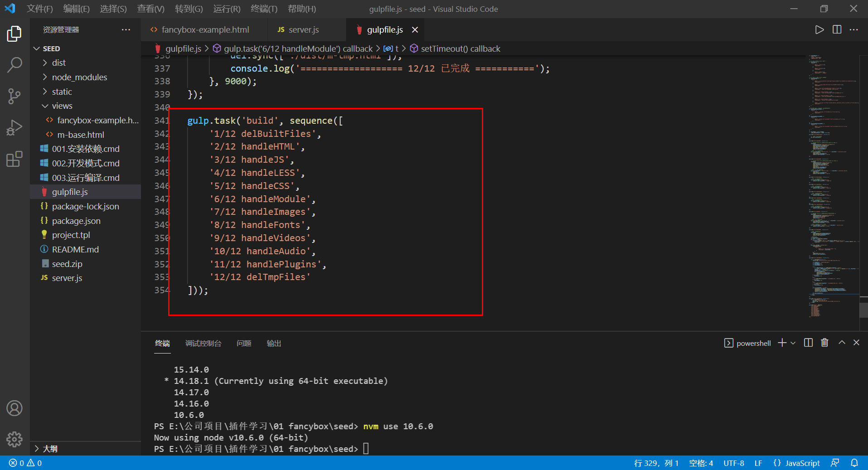Screen dimensions: 868x470
Task: Open the 查看(V) menu
Action: pos(151,9)
